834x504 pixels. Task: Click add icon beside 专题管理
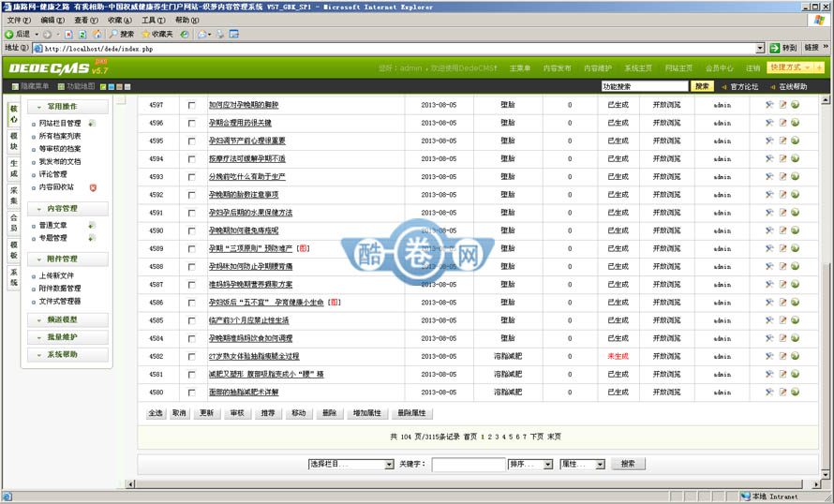[x=92, y=238]
